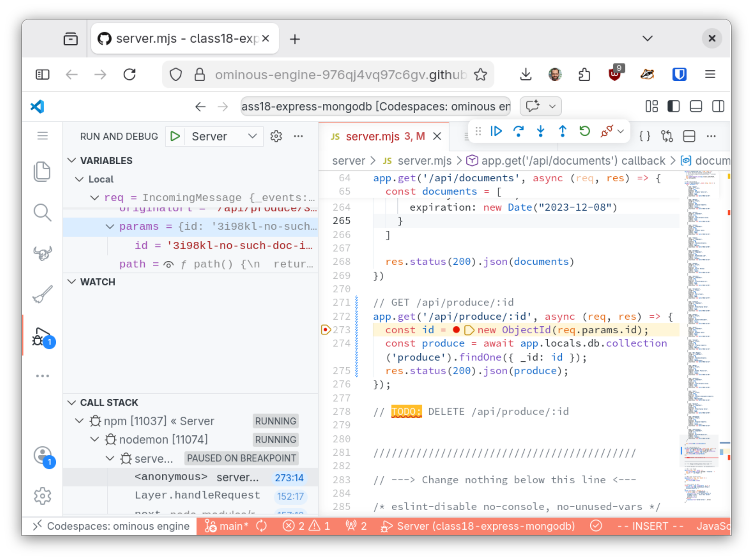Viewport: 753px width, 560px height.
Task: Click the Codespaces: ominous engine remote indicator
Action: click(111, 526)
